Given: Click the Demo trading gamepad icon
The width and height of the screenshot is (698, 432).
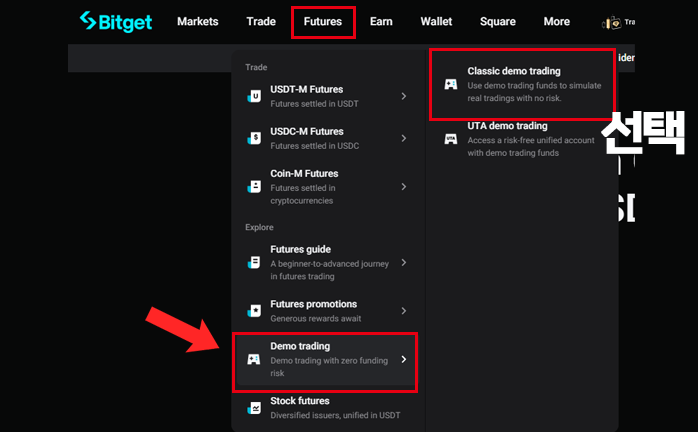Looking at the screenshot, I should click(x=254, y=359).
